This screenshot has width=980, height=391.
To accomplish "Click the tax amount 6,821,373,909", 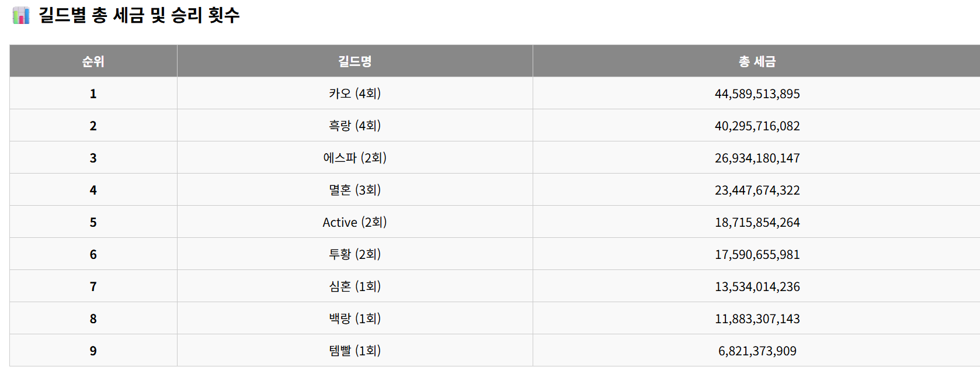I will (757, 351).
